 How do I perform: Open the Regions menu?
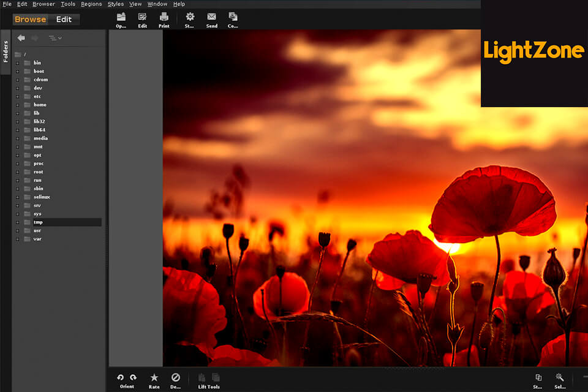(x=91, y=4)
